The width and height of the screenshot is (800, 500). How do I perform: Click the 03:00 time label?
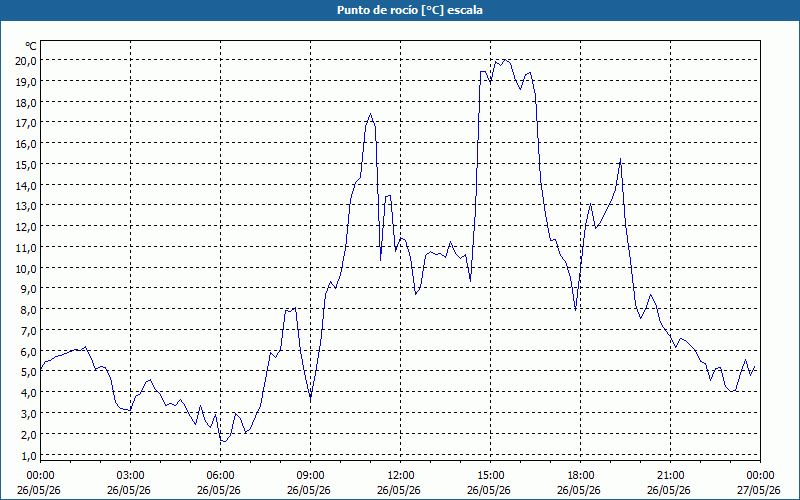coord(131,476)
